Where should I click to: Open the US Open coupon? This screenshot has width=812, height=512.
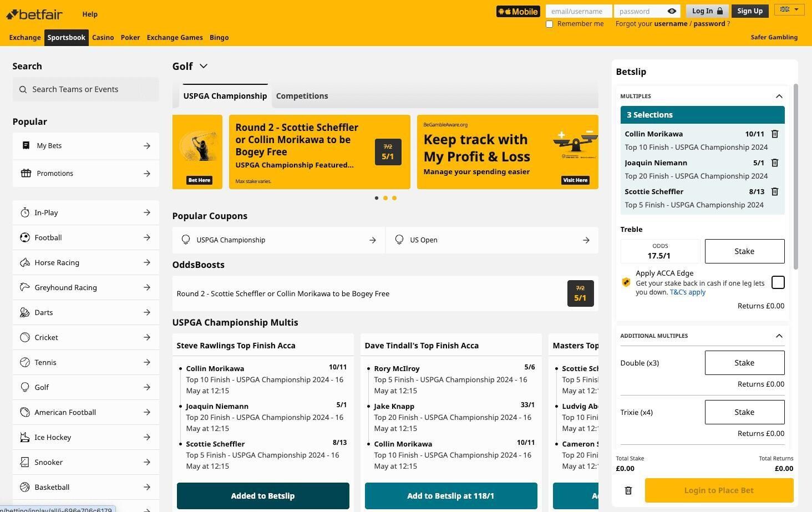point(492,240)
